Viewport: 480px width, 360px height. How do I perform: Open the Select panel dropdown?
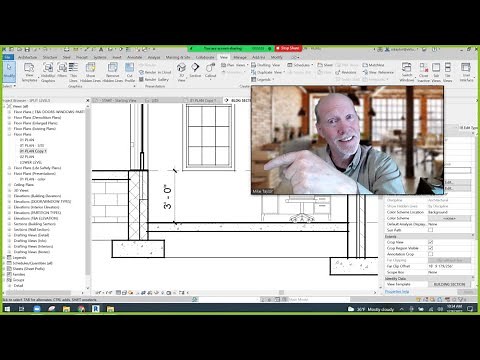[9, 86]
